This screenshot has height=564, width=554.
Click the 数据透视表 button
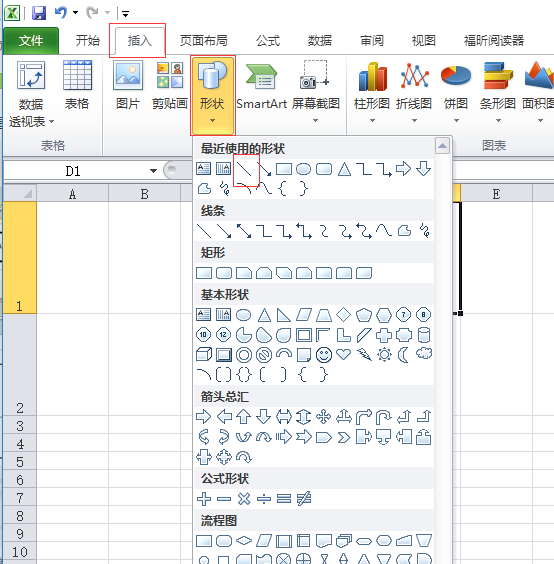click(31, 95)
